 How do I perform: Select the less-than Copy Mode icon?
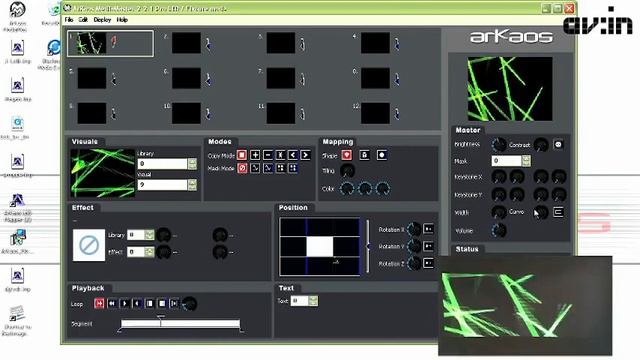click(293, 155)
